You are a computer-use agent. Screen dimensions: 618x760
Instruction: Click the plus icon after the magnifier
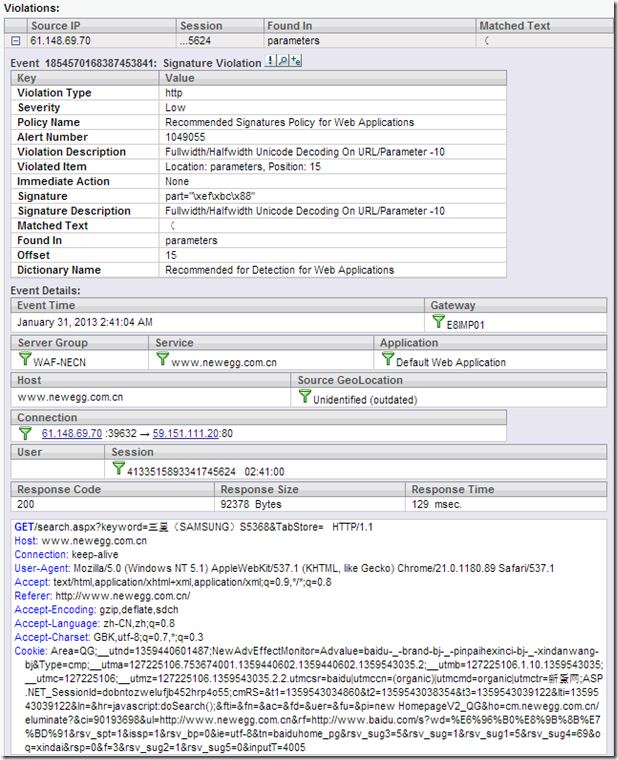pos(297,62)
